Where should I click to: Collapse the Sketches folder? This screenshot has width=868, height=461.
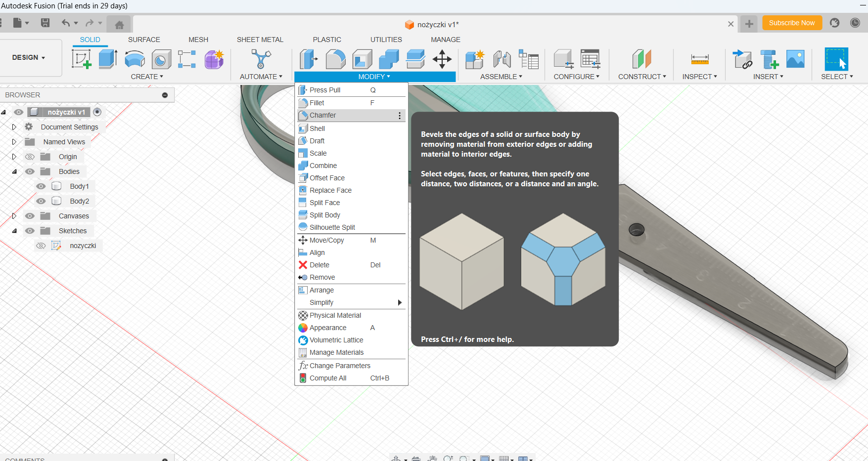tap(14, 231)
